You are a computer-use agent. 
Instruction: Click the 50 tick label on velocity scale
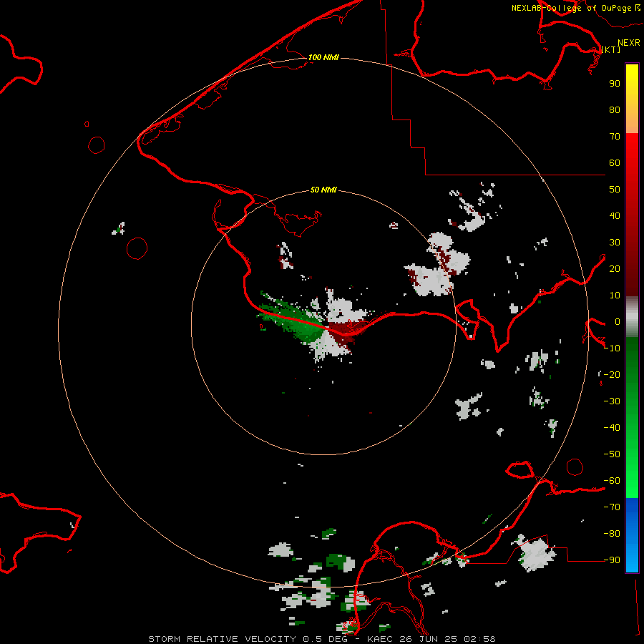pos(615,190)
